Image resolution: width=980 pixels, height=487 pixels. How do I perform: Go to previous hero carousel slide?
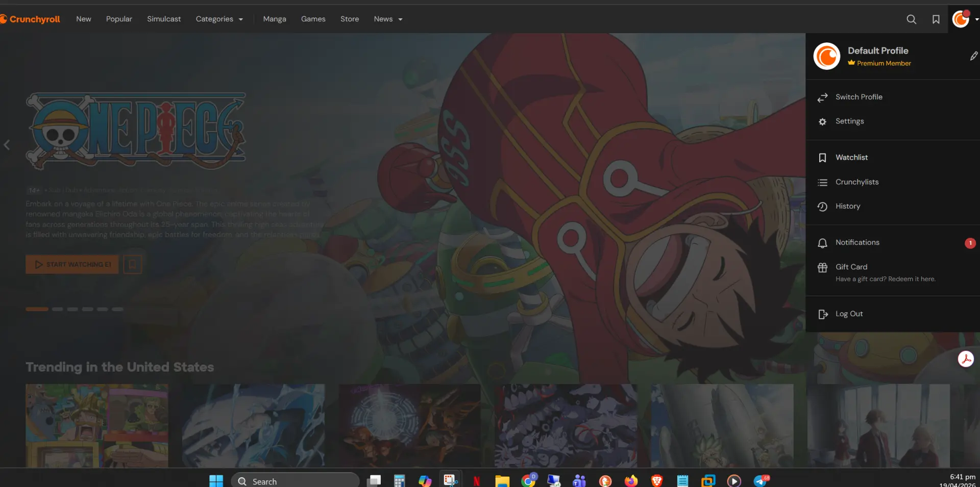point(7,145)
